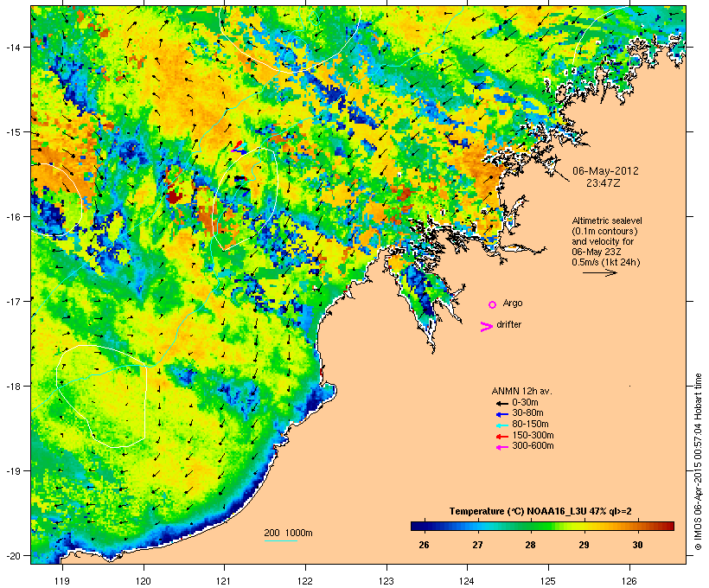
Task: Click the red 150-300m arrow in legend
Action: click(502, 437)
